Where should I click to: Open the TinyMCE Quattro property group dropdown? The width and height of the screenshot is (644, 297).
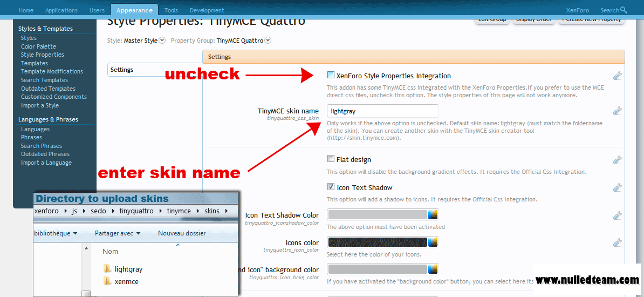click(x=268, y=40)
